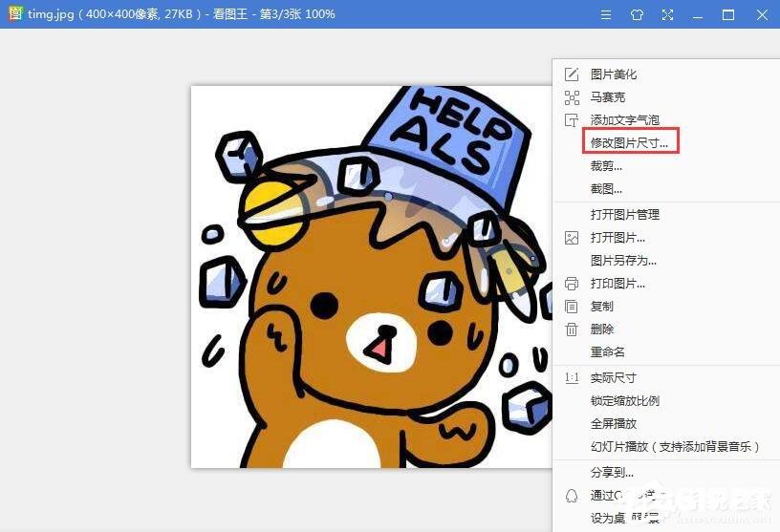Choose 截图... menu entry
Image resolution: width=780 pixels, height=532 pixels.
(606, 189)
